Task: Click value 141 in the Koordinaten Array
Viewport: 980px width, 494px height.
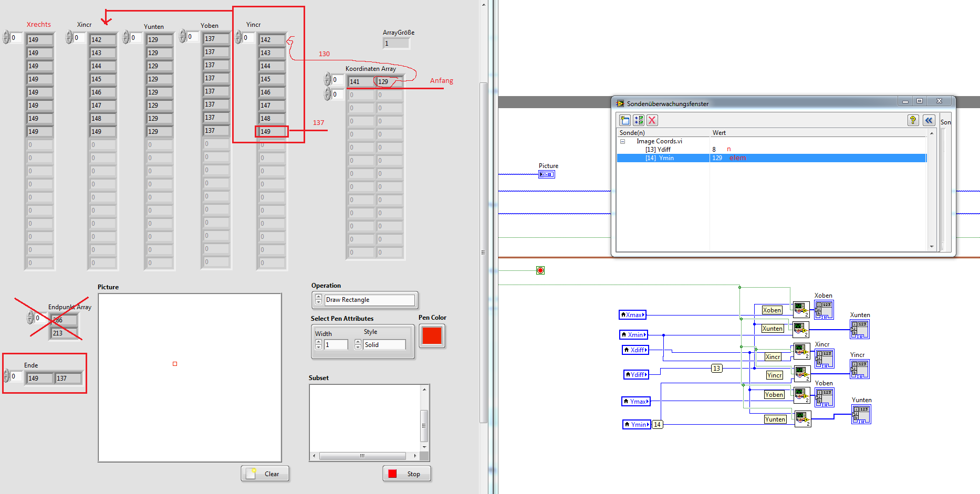Action: pos(361,81)
